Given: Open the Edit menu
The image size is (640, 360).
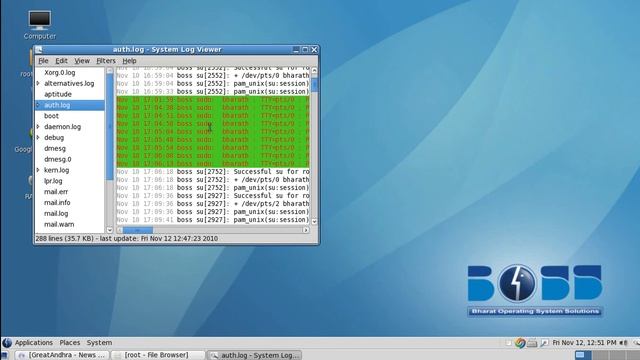Looking at the screenshot, I should tap(61, 61).
